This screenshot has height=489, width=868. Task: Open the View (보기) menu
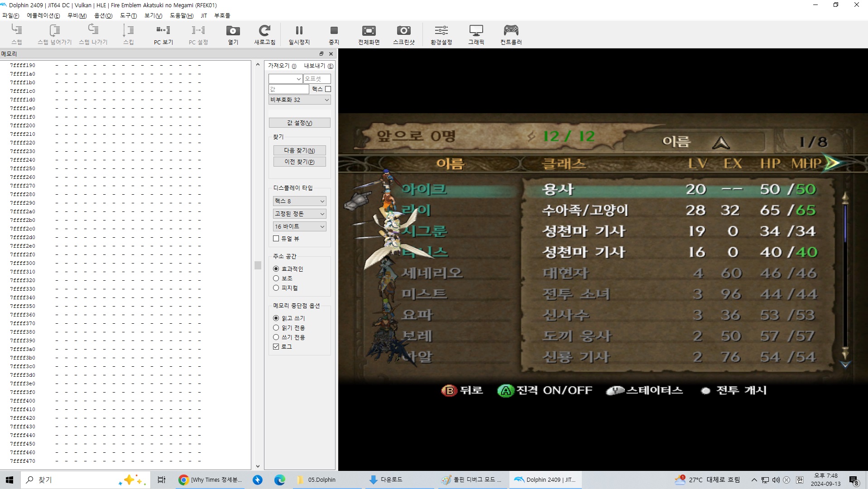click(x=153, y=15)
